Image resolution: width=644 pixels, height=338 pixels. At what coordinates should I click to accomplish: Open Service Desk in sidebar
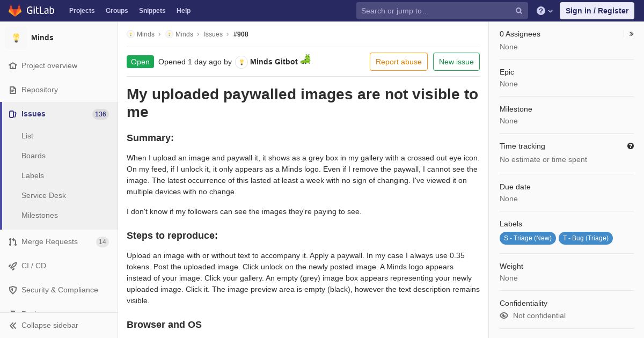(x=43, y=196)
